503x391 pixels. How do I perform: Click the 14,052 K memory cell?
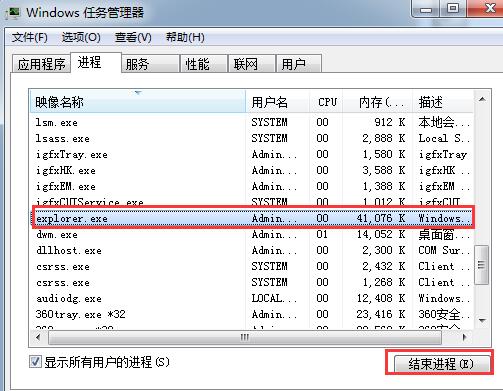(x=381, y=234)
